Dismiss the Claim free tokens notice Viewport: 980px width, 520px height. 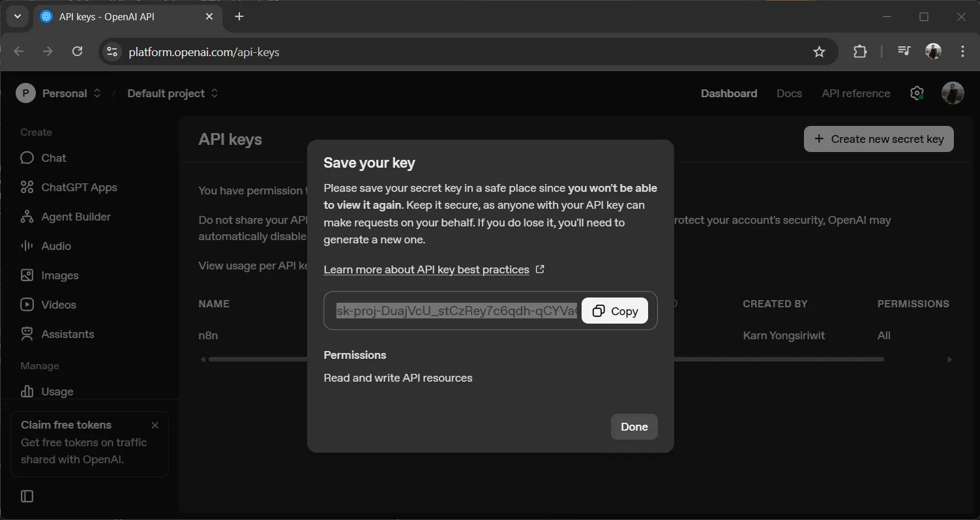point(155,425)
